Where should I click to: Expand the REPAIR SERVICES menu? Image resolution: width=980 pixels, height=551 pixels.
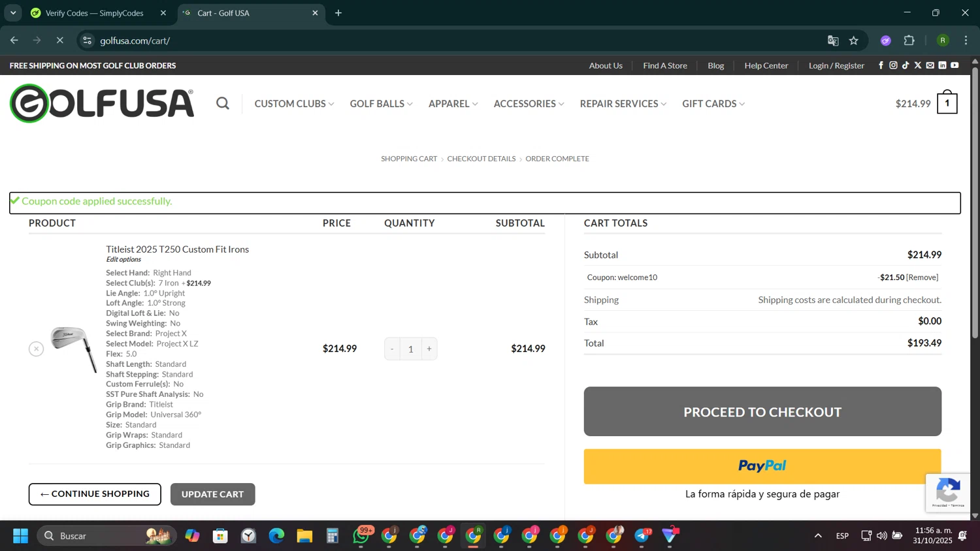point(623,104)
